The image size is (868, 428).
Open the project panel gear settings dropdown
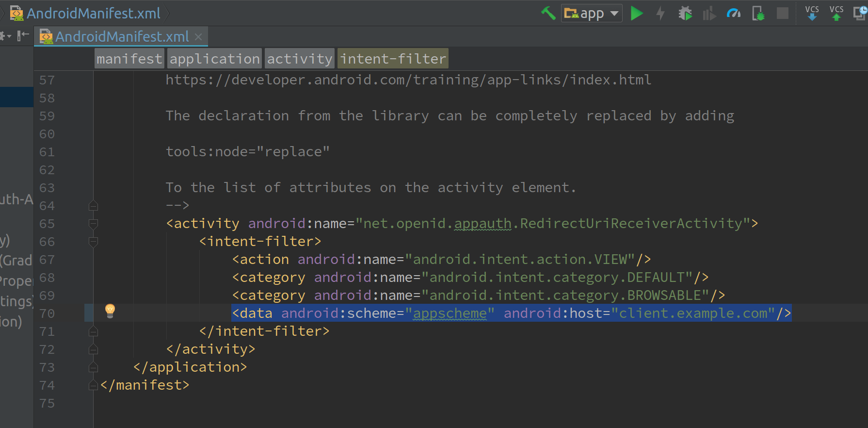pyautogui.click(x=5, y=36)
